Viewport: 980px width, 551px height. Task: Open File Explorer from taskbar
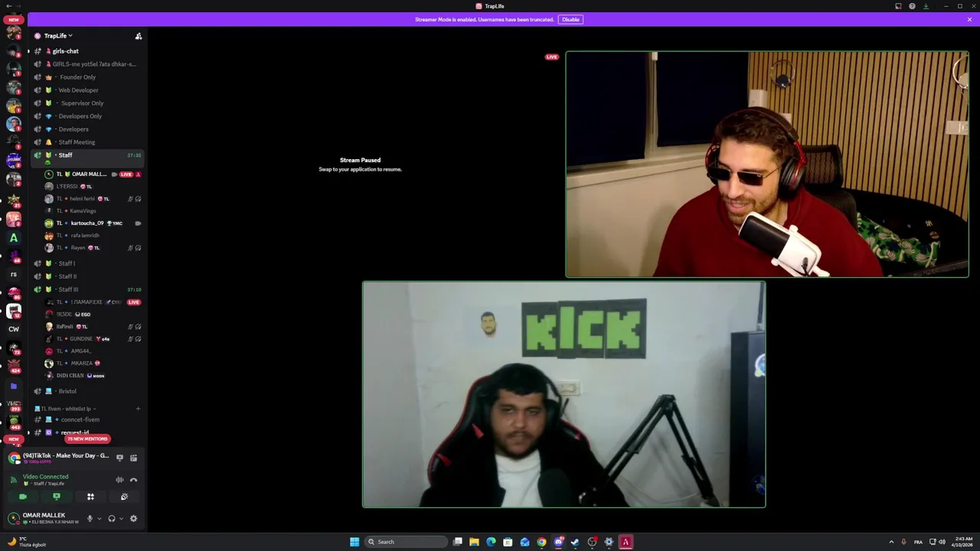tap(474, 542)
